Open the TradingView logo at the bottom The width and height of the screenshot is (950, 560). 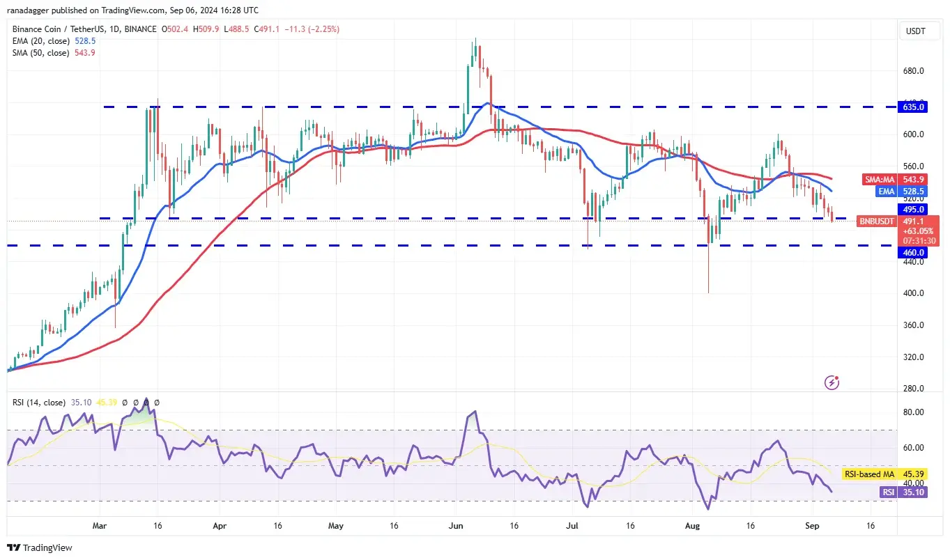(x=38, y=547)
